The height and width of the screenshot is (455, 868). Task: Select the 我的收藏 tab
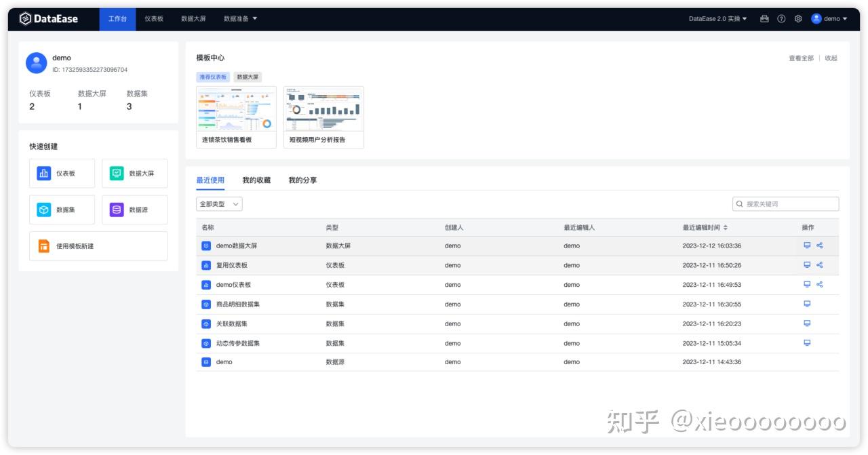coord(256,180)
